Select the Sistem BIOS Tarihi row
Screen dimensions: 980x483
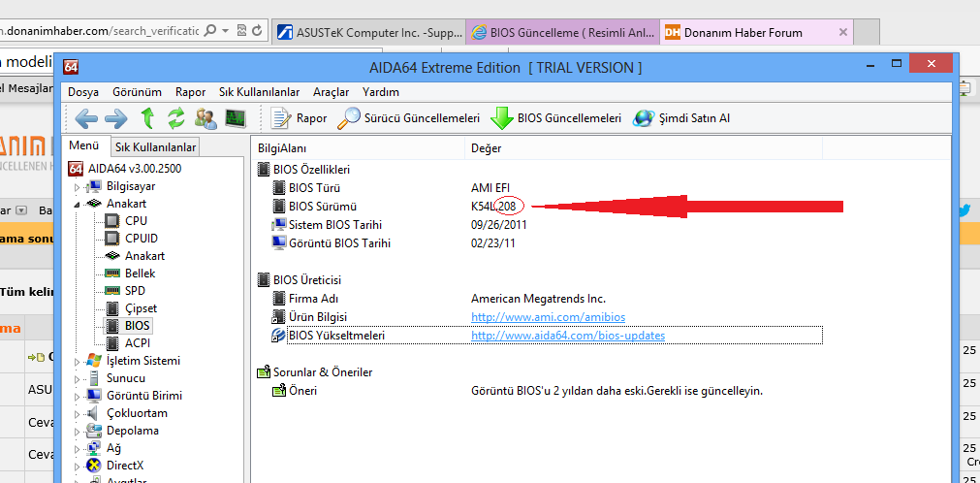[538, 225]
